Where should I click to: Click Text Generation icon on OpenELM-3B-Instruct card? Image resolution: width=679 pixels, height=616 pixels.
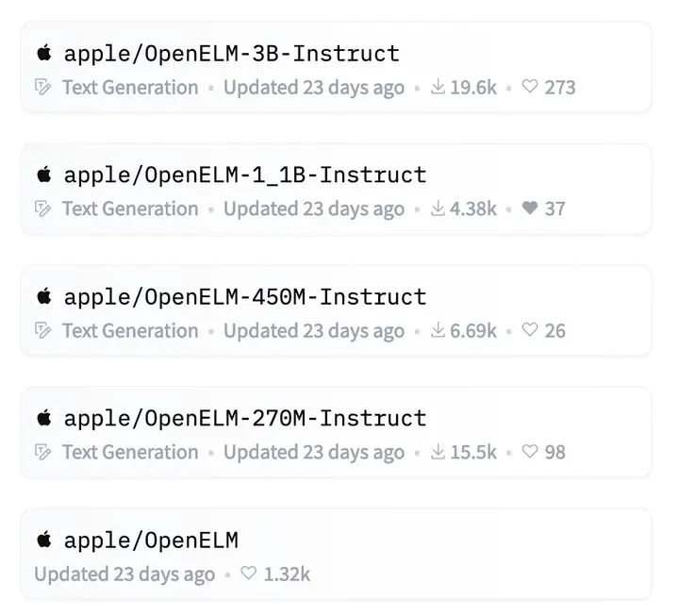[x=42, y=88]
